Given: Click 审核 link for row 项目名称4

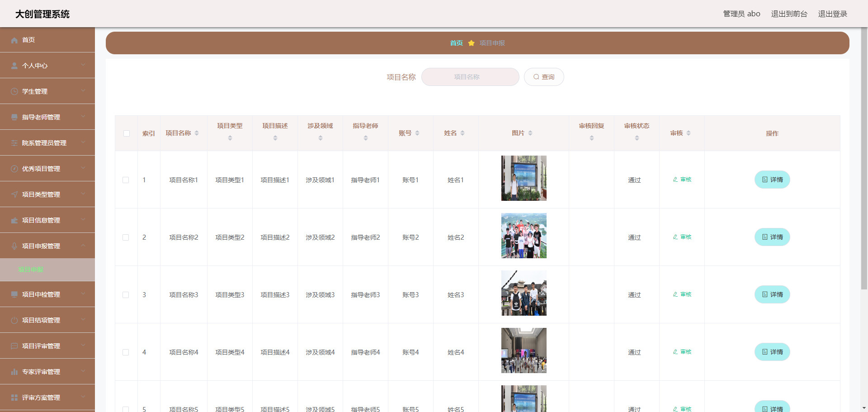Looking at the screenshot, I should click(x=682, y=352).
